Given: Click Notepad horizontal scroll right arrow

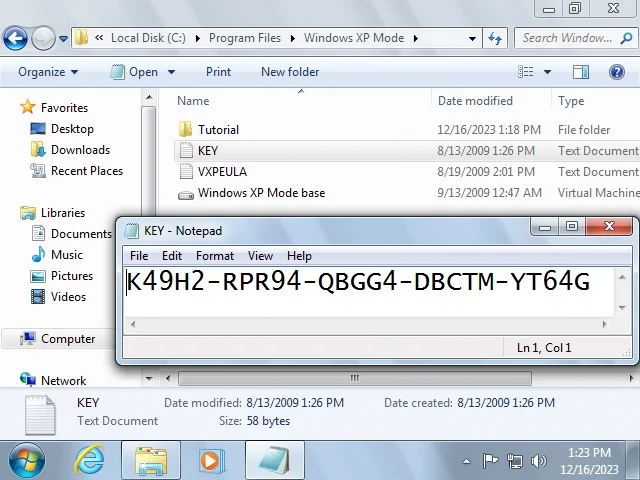Looking at the screenshot, I should point(604,324).
